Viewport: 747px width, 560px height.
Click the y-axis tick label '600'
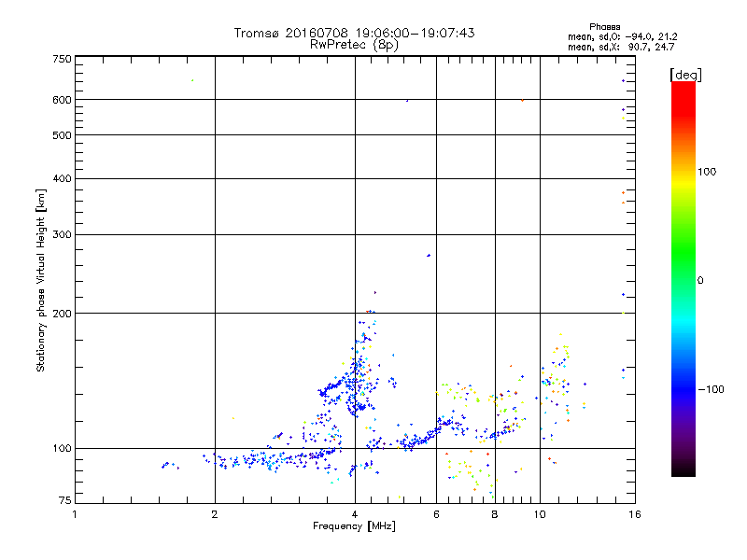pyautogui.click(x=62, y=100)
